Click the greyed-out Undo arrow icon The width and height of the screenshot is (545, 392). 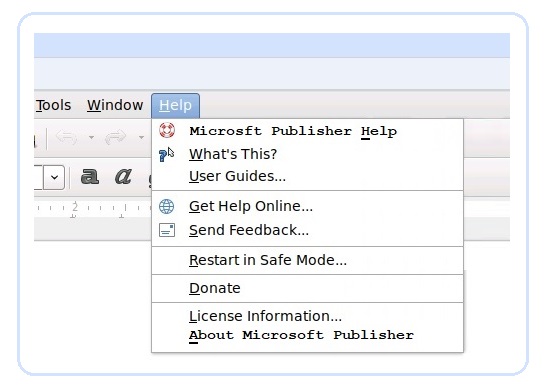coord(66,137)
